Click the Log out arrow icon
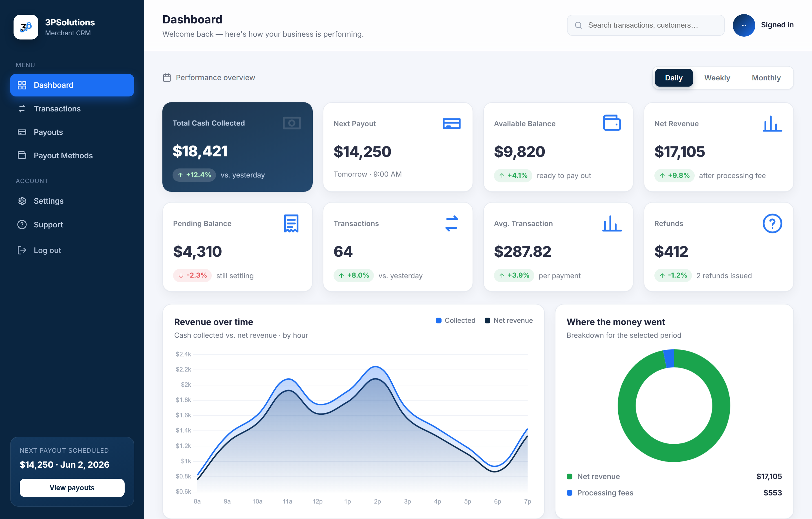This screenshot has width=812, height=519. click(22, 250)
